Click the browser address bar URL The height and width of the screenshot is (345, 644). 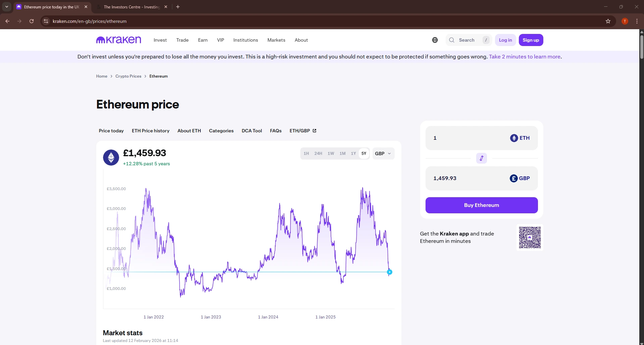coord(90,21)
